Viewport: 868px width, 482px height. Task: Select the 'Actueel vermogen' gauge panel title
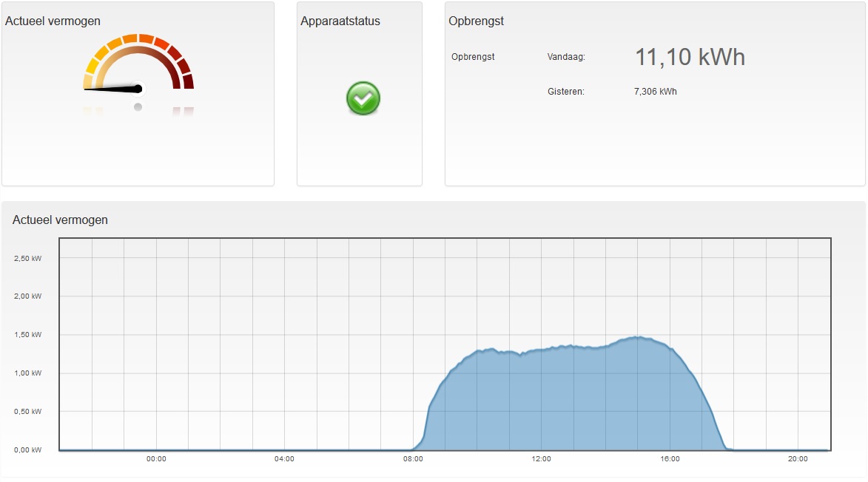pyautogui.click(x=53, y=21)
